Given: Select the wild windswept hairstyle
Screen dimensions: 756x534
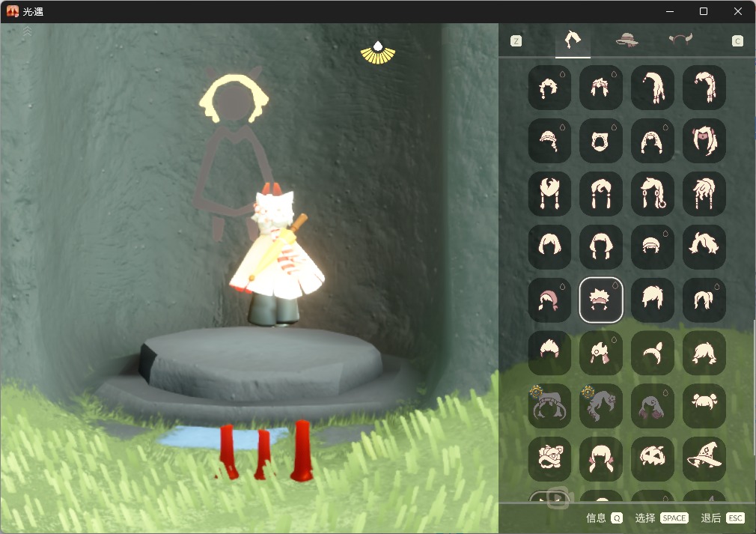Looking at the screenshot, I should coord(704,247).
